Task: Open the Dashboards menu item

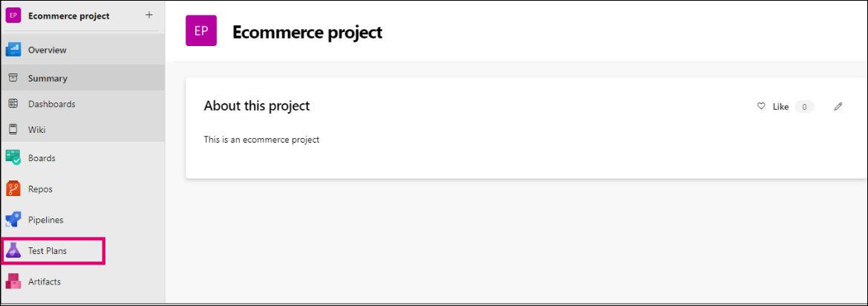Action: 51,104
